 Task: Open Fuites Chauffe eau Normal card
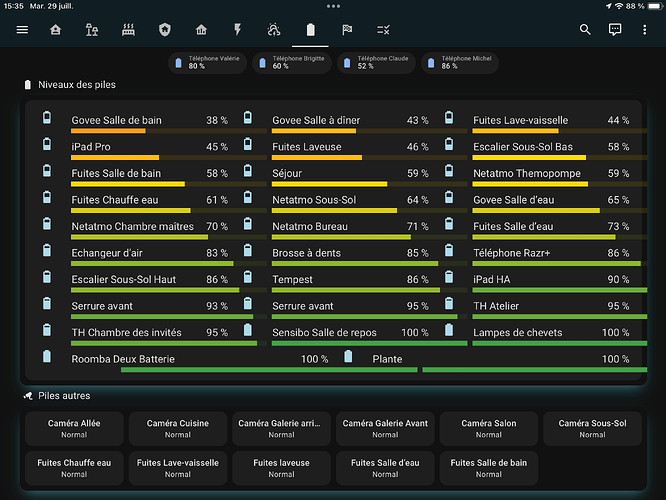(x=74, y=468)
